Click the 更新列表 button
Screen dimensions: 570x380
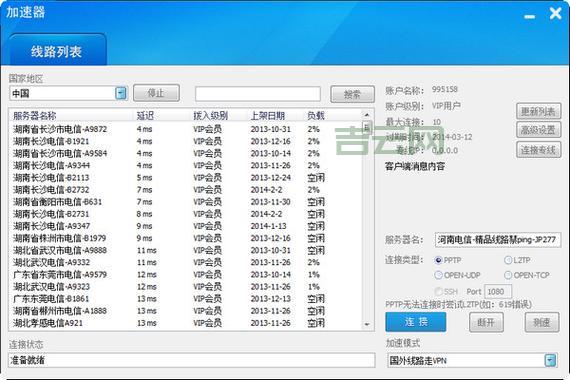click(x=538, y=111)
